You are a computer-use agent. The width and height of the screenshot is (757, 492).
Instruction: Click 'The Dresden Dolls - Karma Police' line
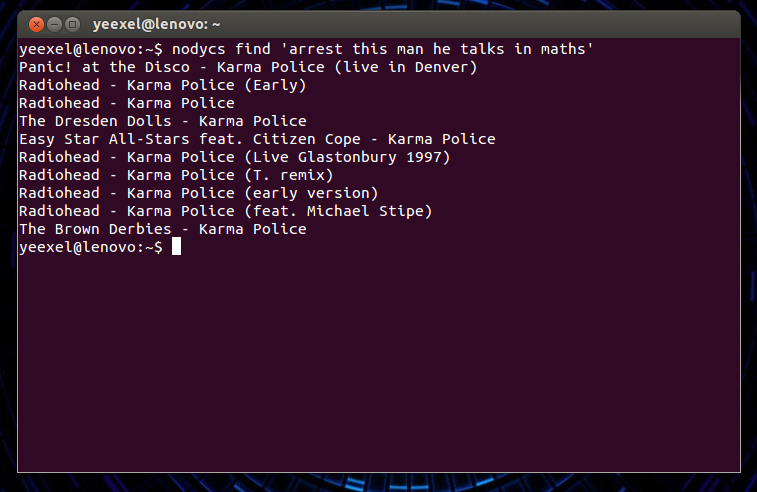coord(163,121)
